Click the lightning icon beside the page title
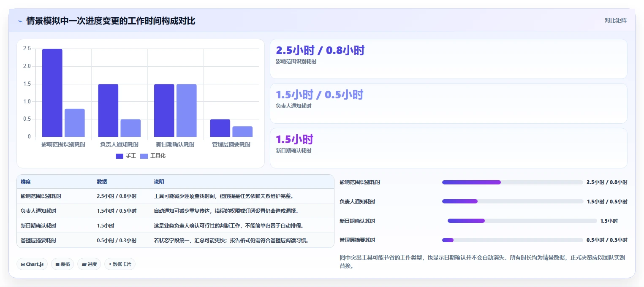 click(x=20, y=21)
